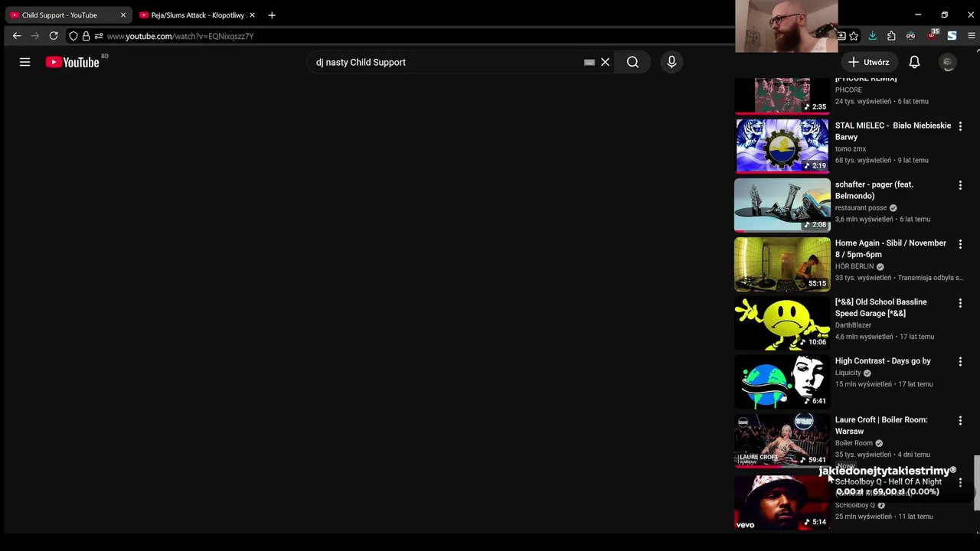The image size is (980, 551).
Task: Close the Child Support - YouTube tab
Action: click(x=122, y=15)
